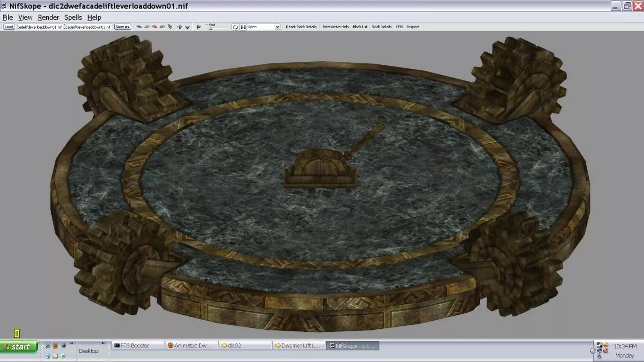This screenshot has height=362, width=644.
Task: Open the File menu
Action: click(x=8, y=17)
